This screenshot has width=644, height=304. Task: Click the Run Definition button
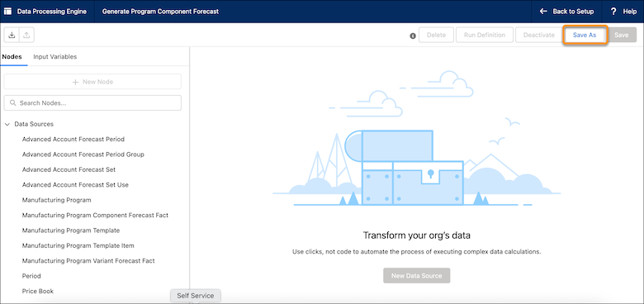(x=485, y=35)
